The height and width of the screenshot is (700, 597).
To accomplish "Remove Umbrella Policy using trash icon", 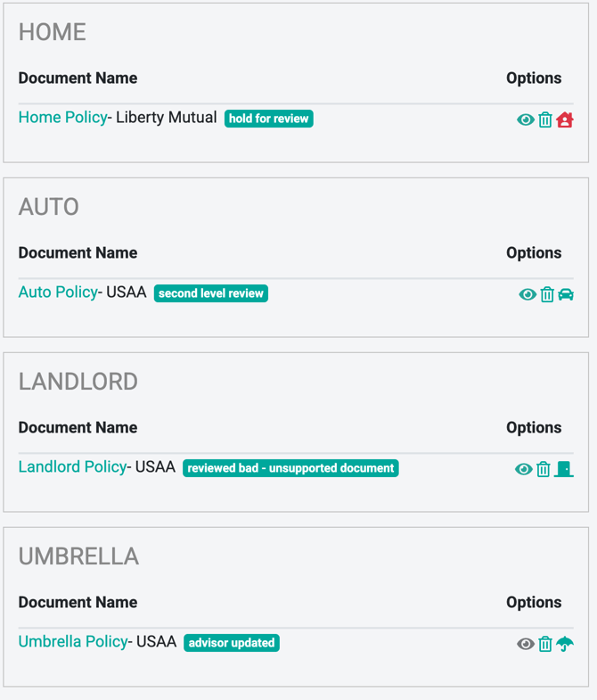I will (x=545, y=644).
